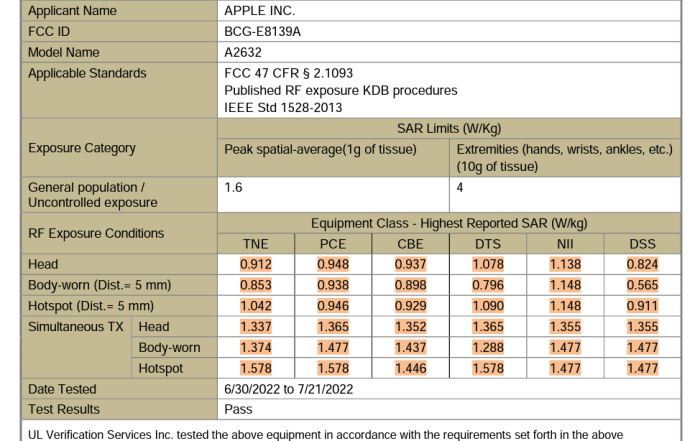Click the highlighted Head NII value 1.138

[x=563, y=265]
